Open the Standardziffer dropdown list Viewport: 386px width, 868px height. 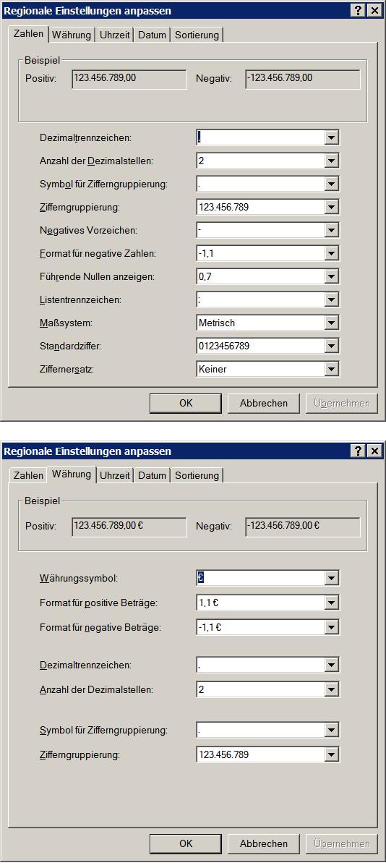coord(331,346)
